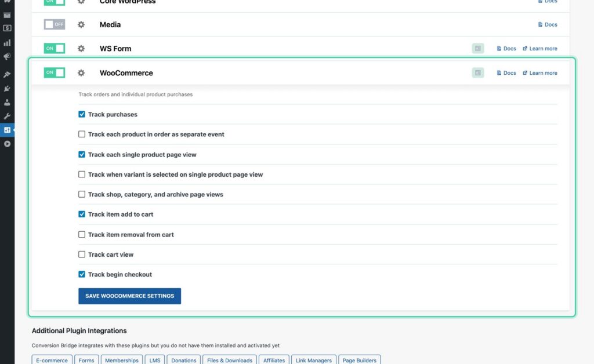Enable Track shop, category, and archive page views
The image size is (594, 364).
(x=81, y=194)
